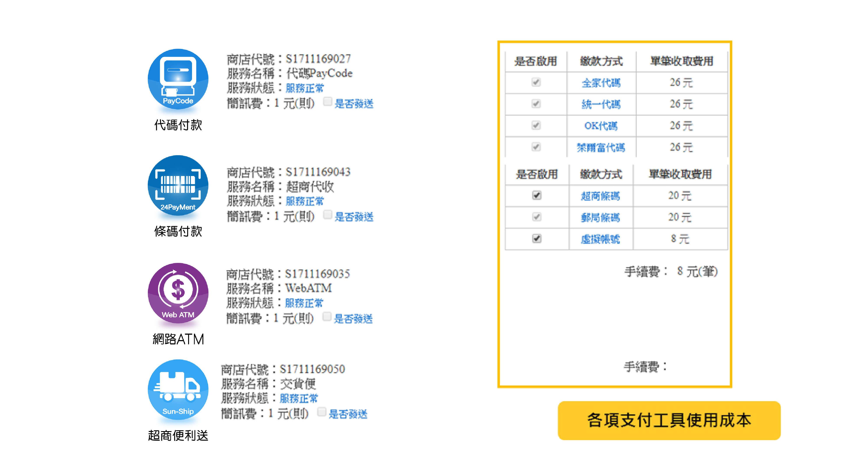
Task: Click 是否發送 link in WebATM row
Action: 353,319
